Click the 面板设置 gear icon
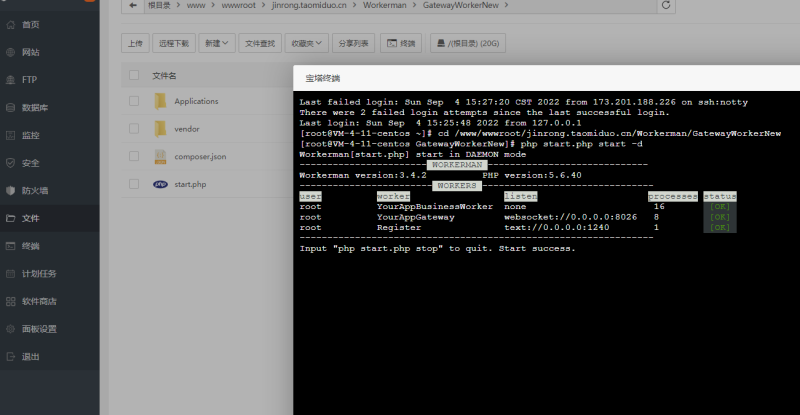This screenshot has width=800, height=415. tap(11, 329)
